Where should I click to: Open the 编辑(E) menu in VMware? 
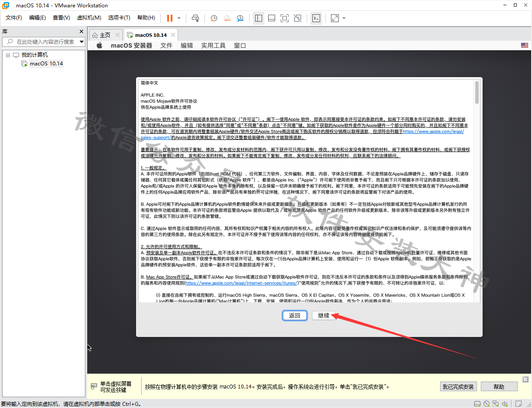37,18
